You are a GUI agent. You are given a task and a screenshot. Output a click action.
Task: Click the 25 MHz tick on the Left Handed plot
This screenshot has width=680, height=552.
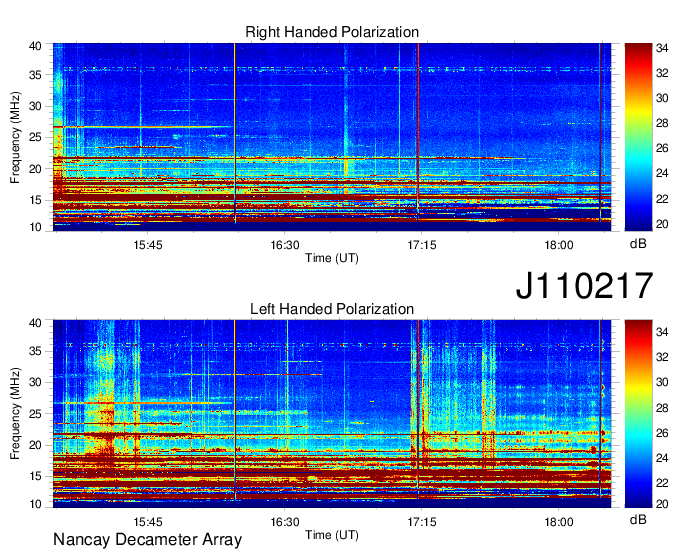[35, 414]
